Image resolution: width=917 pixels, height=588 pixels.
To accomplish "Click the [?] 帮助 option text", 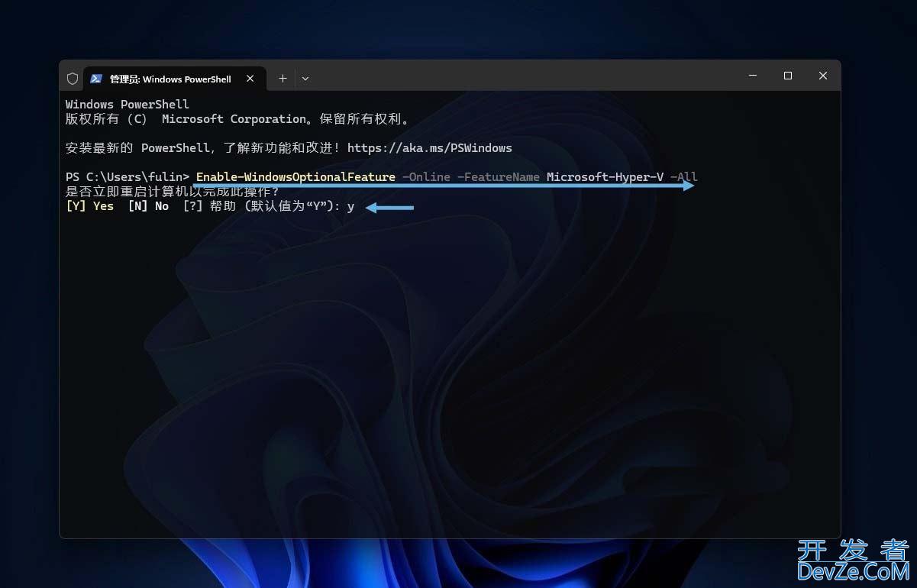I will pos(209,206).
